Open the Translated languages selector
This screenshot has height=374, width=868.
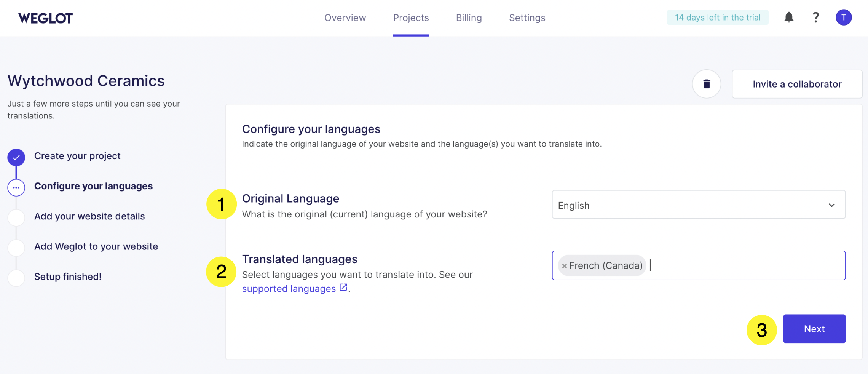coord(723,265)
